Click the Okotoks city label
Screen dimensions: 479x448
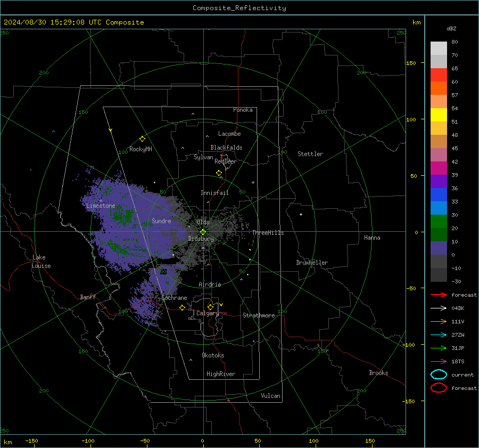pos(213,355)
